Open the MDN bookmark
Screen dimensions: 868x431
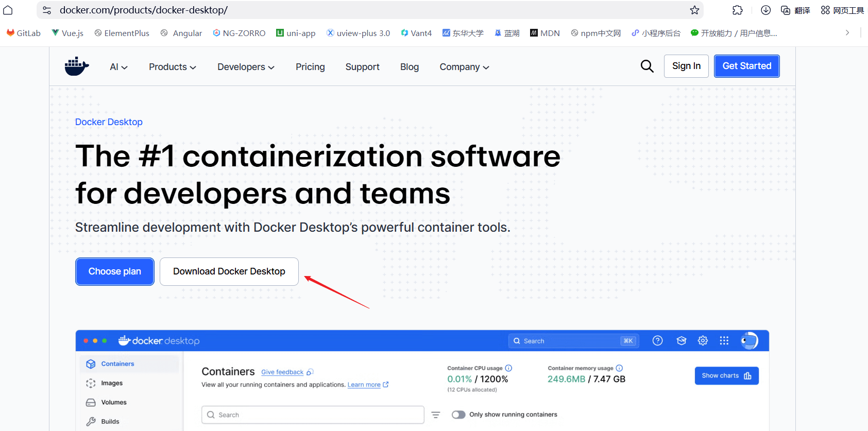point(545,33)
